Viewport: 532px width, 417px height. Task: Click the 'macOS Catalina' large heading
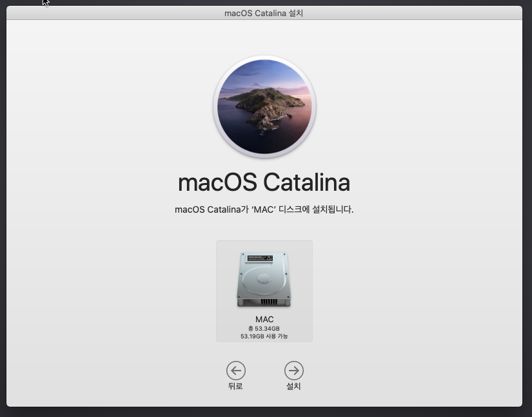coord(264,182)
